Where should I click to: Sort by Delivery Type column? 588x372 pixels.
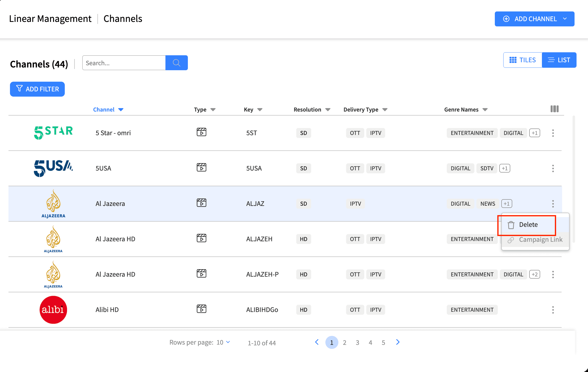pyautogui.click(x=365, y=110)
